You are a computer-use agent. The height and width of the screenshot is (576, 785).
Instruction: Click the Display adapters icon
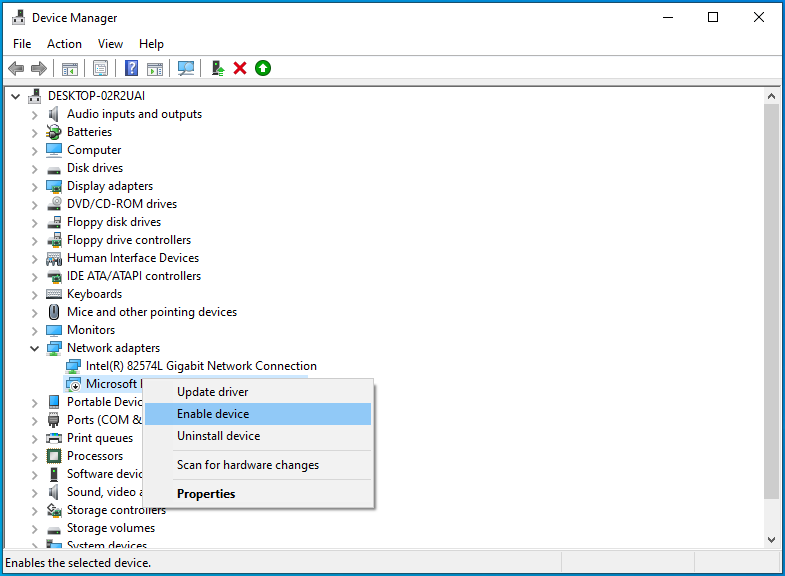click(x=54, y=186)
